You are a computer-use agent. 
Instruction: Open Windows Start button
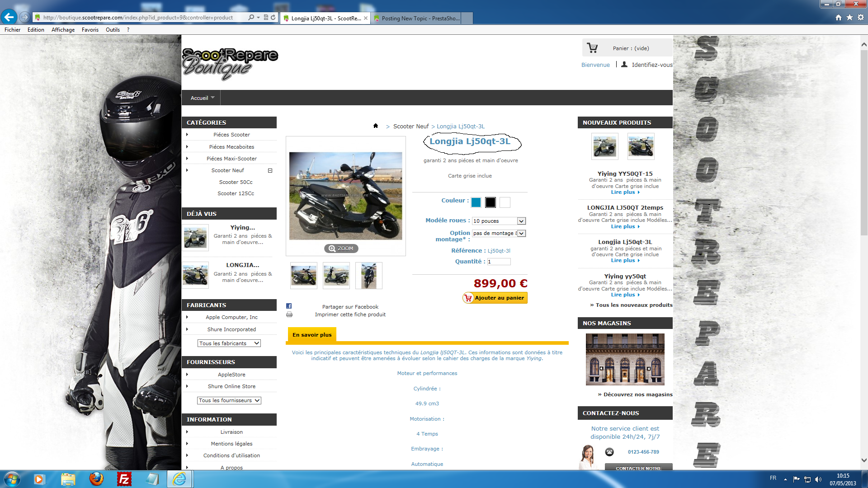(12, 479)
